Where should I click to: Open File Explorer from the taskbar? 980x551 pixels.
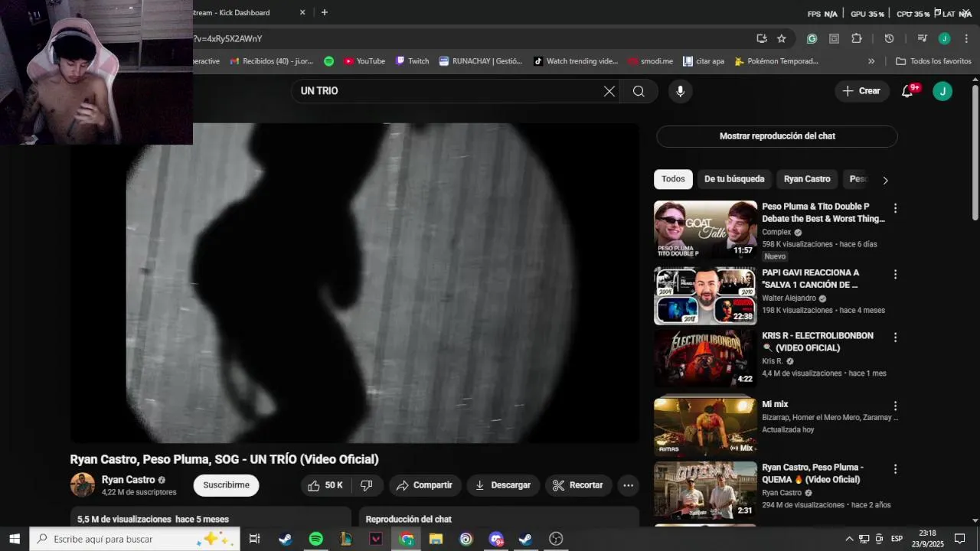[436, 539]
